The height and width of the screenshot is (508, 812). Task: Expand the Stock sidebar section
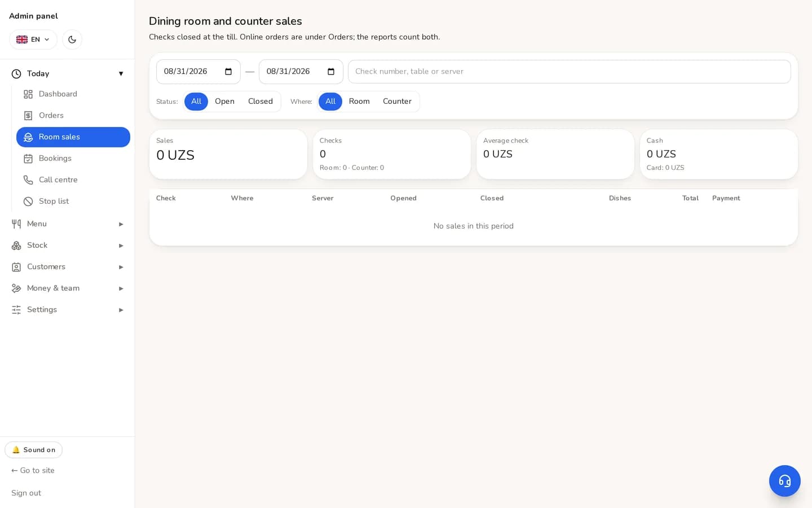(68, 246)
